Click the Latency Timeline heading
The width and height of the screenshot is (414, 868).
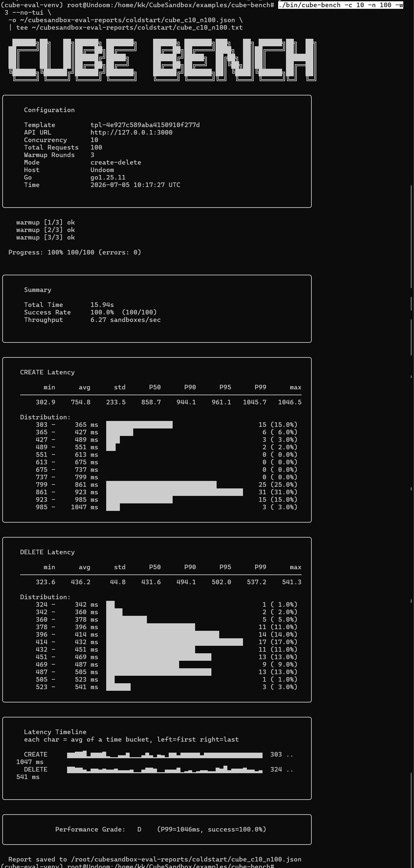click(55, 732)
